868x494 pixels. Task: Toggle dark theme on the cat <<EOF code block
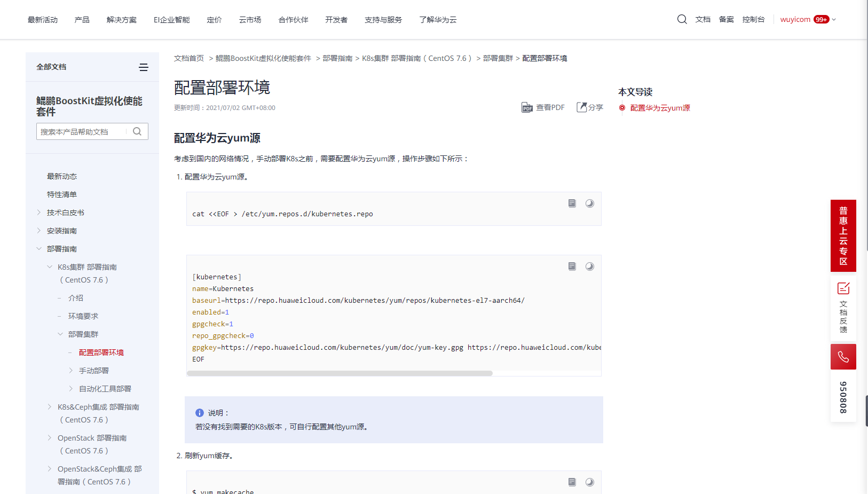coord(589,203)
